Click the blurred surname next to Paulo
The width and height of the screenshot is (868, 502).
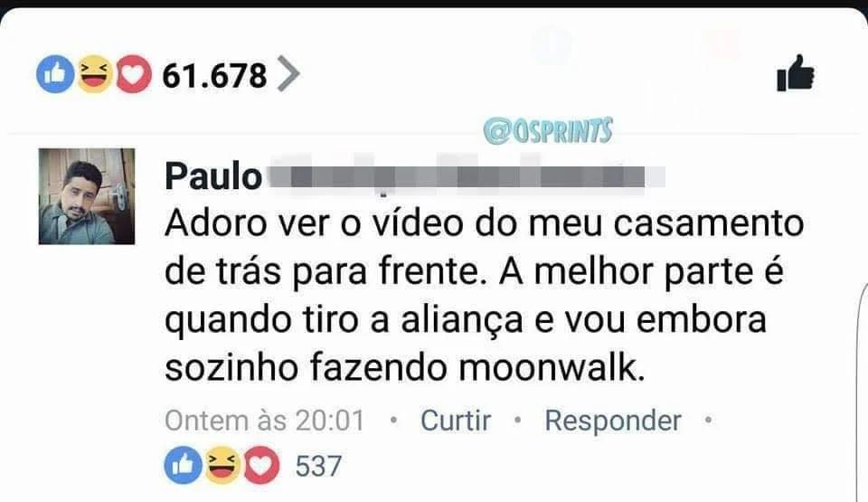point(467,176)
